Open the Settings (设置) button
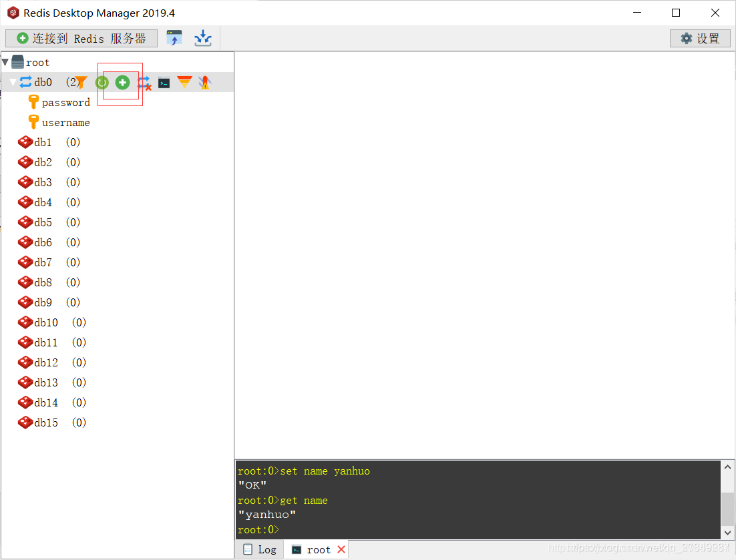The image size is (736, 560). (x=700, y=39)
